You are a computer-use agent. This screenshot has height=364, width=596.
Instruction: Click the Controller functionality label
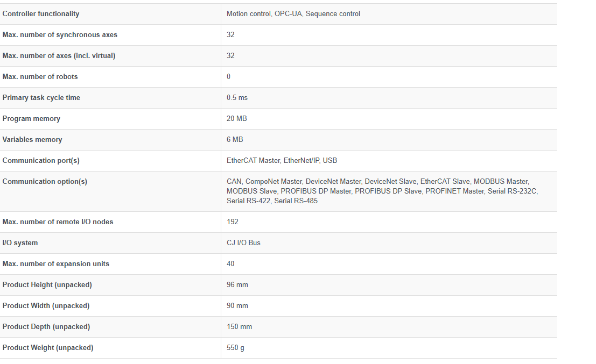tap(41, 14)
